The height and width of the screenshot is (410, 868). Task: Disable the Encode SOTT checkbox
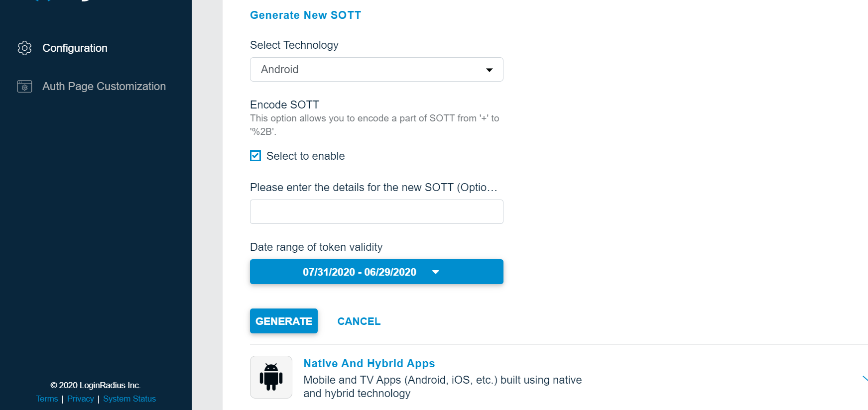click(x=255, y=156)
